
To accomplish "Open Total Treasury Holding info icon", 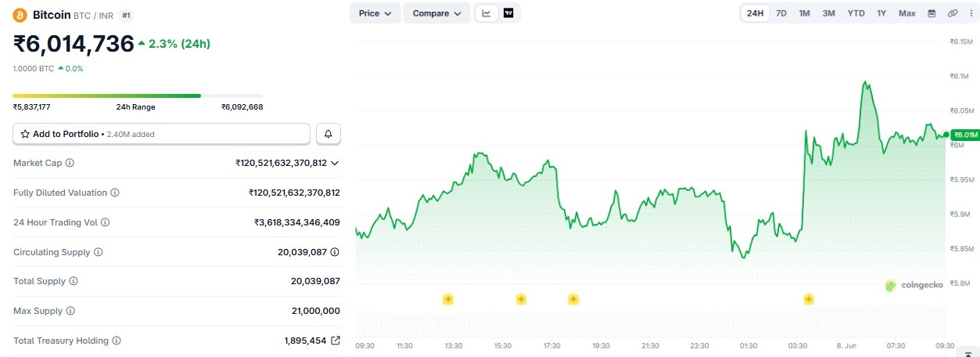I will point(117,341).
